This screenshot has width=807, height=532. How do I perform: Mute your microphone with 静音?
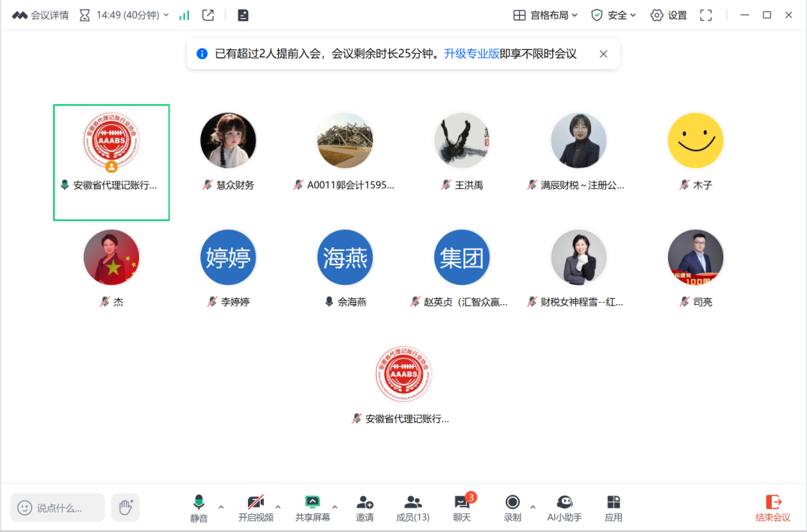click(x=198, y=508)
